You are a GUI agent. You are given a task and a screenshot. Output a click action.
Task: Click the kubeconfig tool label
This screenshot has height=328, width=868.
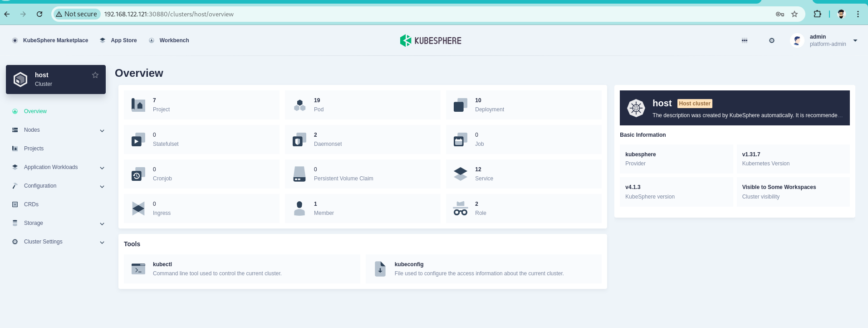[x=409, y=264]
